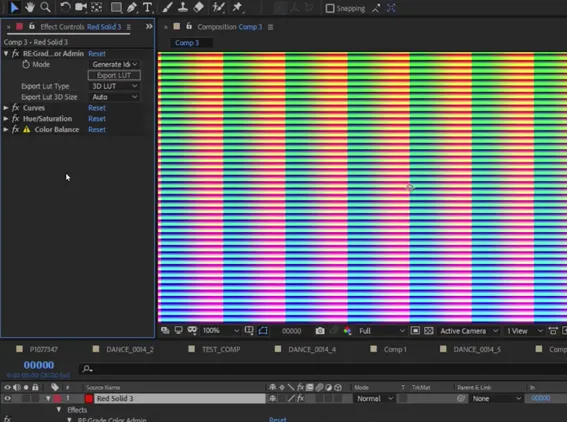Image resolution: width=567 pixels, height=422 pixels.
Task: Open grid and guide options icon
Action: [x=249, y=331]
